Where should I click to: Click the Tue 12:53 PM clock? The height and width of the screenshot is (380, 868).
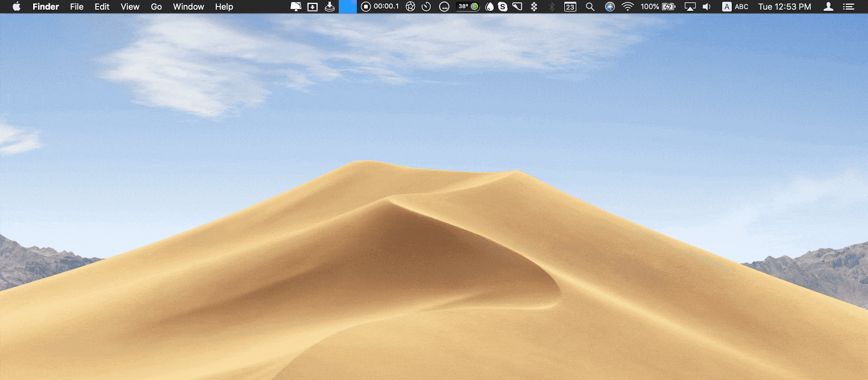[x=784, y=7]
